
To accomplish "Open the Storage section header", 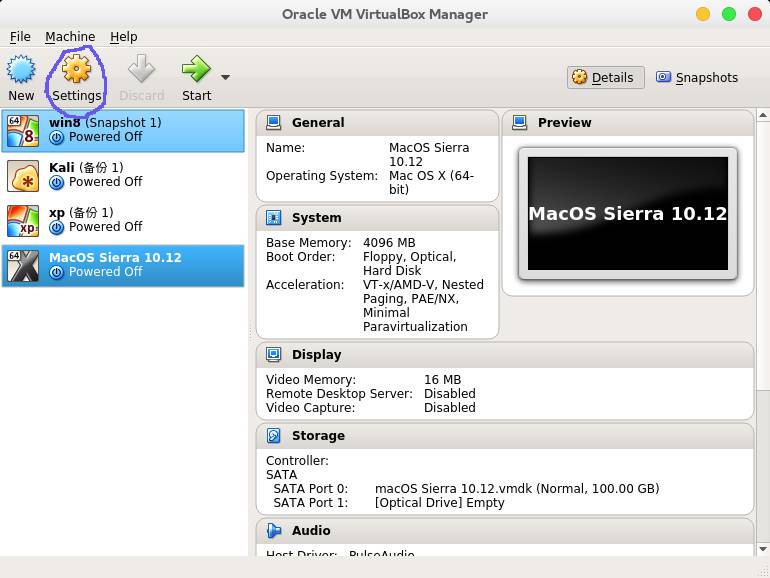I will tap(505, 436).
